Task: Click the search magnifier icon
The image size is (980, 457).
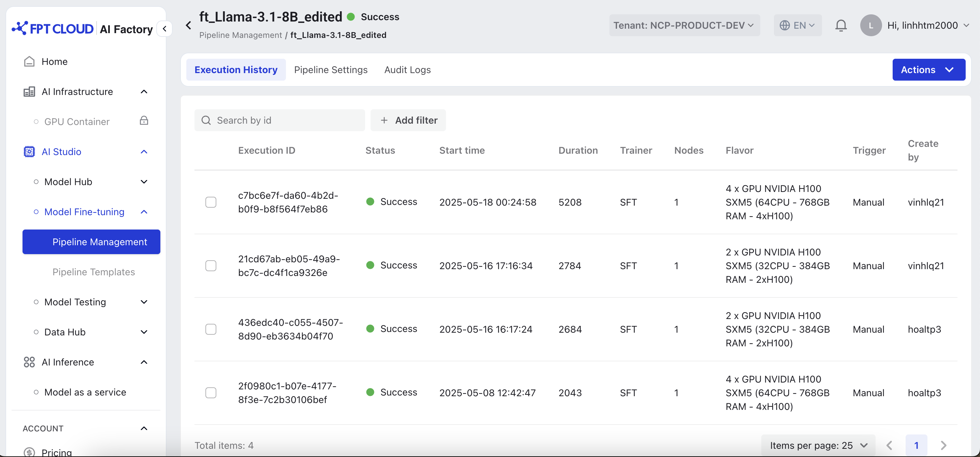Action: click(206, 120)
